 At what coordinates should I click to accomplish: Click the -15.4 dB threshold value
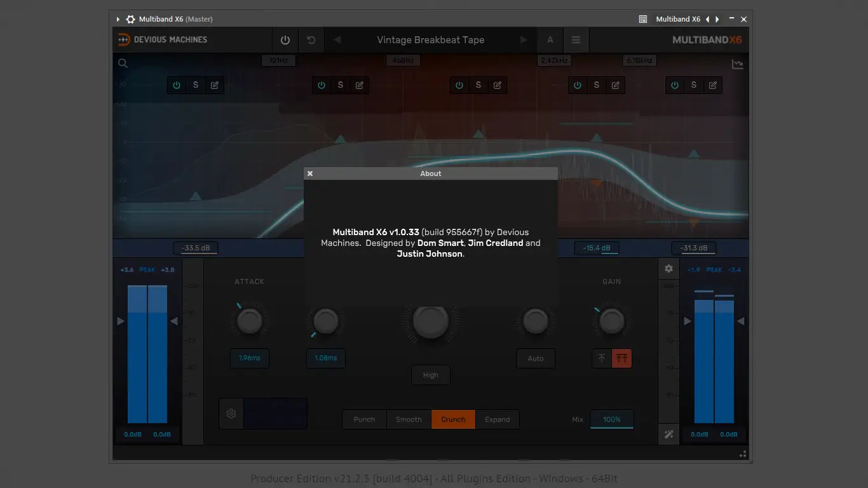click(x=597, y=248)
